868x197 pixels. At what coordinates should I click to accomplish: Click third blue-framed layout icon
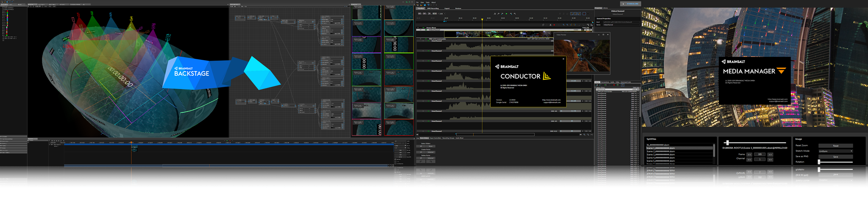coord(579,14)
